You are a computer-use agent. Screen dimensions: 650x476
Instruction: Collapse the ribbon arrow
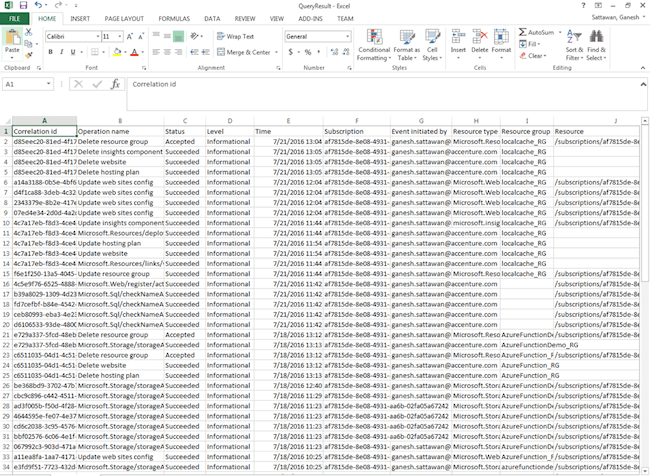pos(643,68)
